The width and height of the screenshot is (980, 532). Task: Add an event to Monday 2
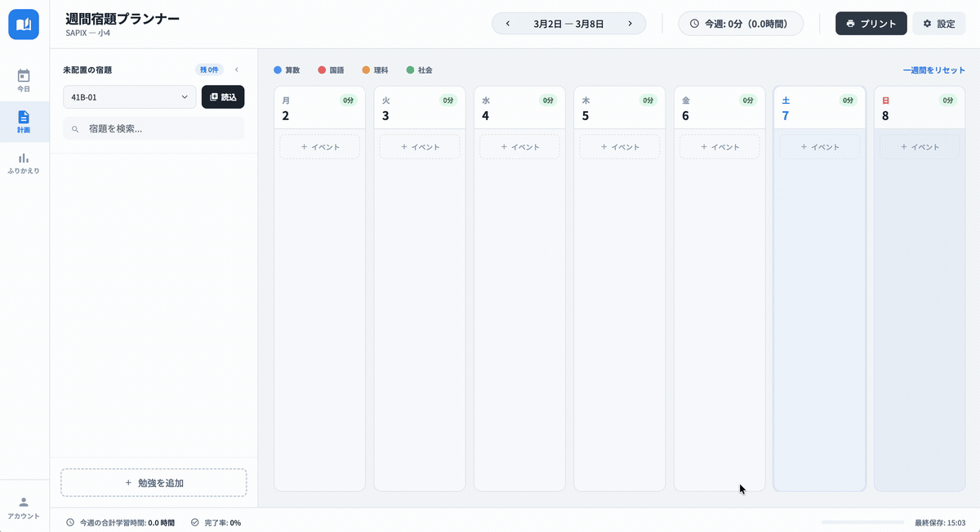[319, 147]
